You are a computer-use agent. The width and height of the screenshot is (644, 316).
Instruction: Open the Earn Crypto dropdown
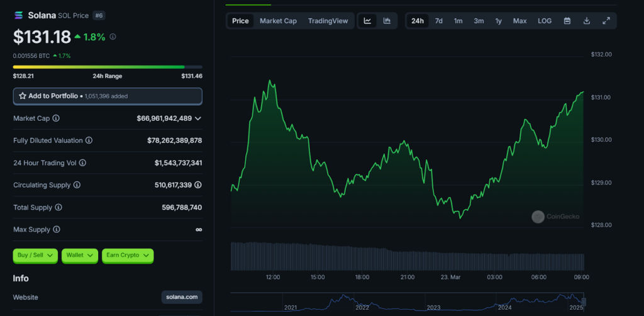coord(128,255)
